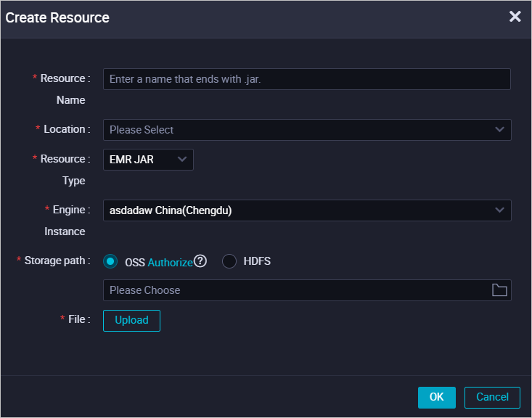Open the Location dropdown
The image size is (532, 418).
[307, 130]
